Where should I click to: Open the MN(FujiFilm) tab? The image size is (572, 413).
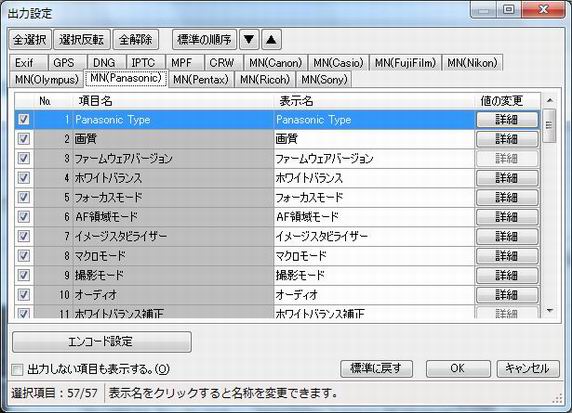(x=406, y=63)
